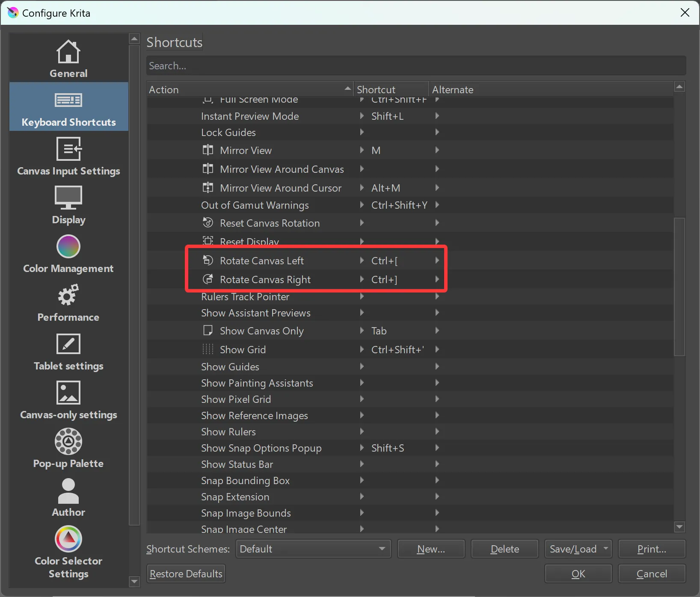Select the Keyboard Shortcuts icon

[x=68, y=100]
